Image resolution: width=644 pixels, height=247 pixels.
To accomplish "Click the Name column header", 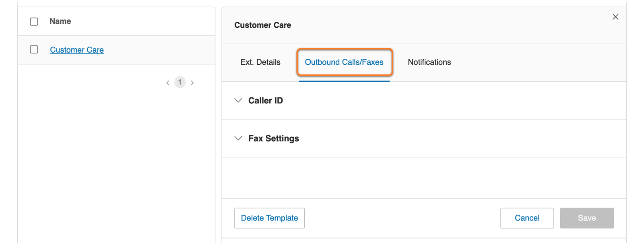I will coord(60,21).
